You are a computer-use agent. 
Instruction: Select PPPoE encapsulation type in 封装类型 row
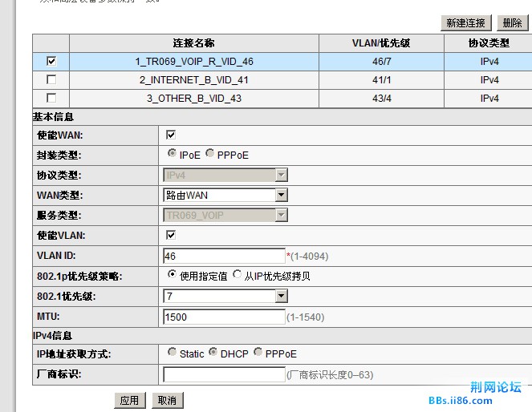pyautogui.click(x=210, y=153)
